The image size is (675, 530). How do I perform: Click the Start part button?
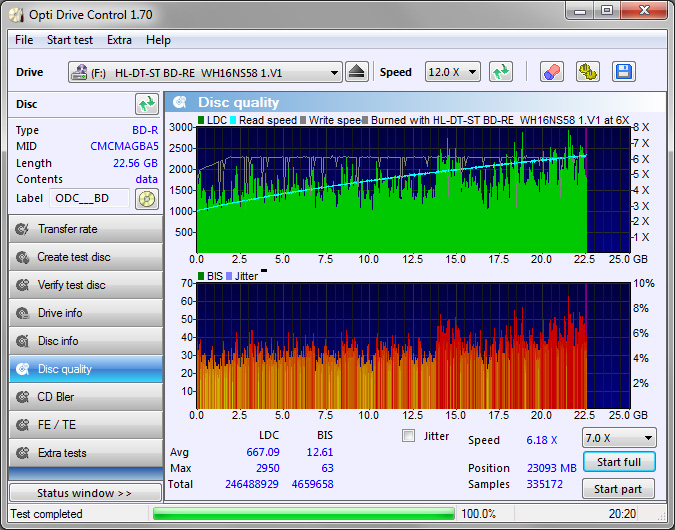pos(619,489)
